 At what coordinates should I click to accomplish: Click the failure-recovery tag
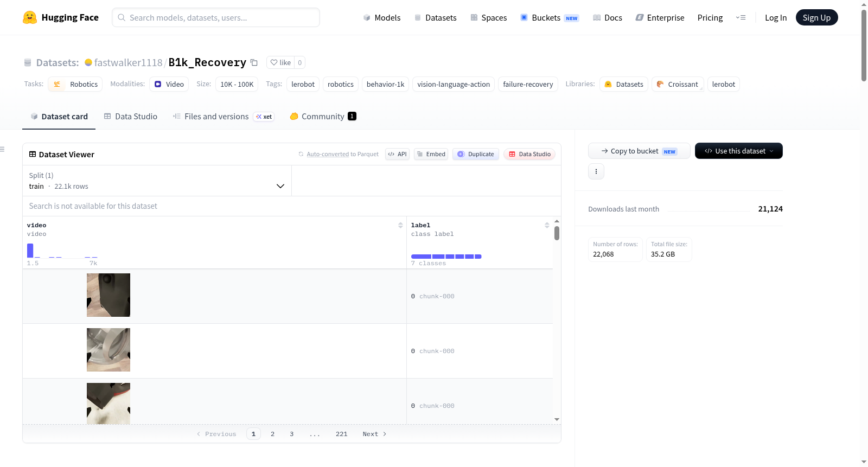pyautogui.click(x=528, y=84)
